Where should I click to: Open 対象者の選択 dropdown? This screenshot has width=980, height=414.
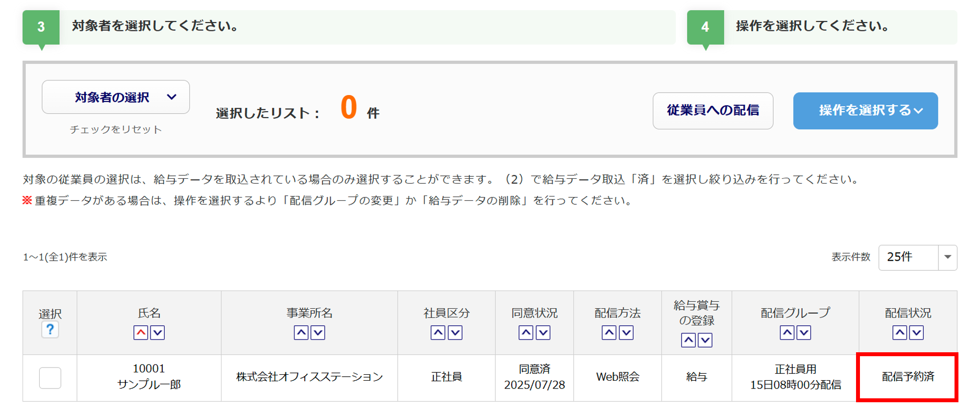point(116,97)
